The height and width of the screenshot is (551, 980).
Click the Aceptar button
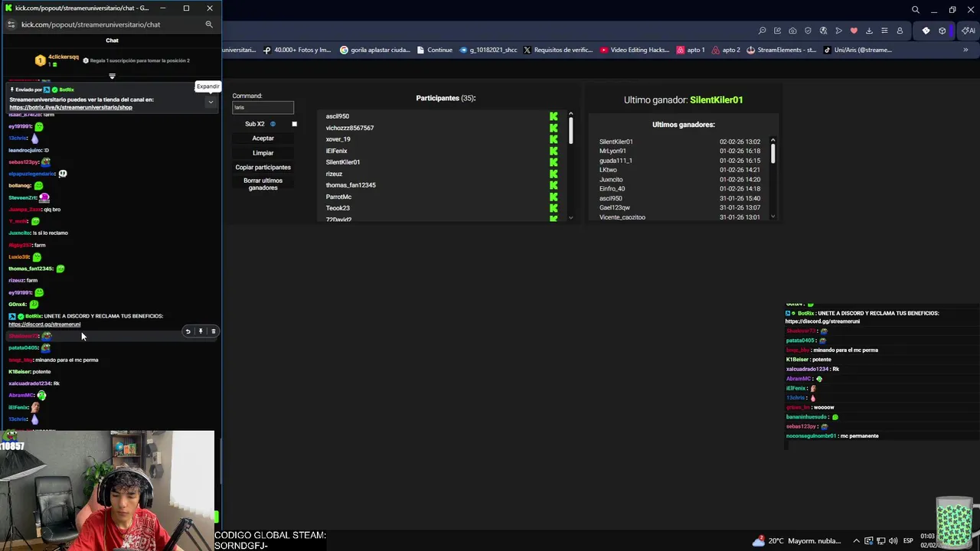tap(263, 139)
